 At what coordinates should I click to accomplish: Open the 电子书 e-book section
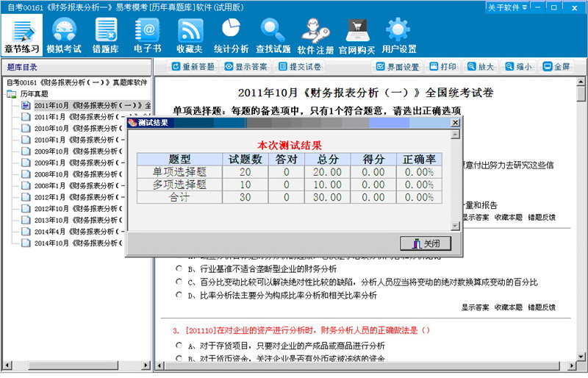[148, 35]
